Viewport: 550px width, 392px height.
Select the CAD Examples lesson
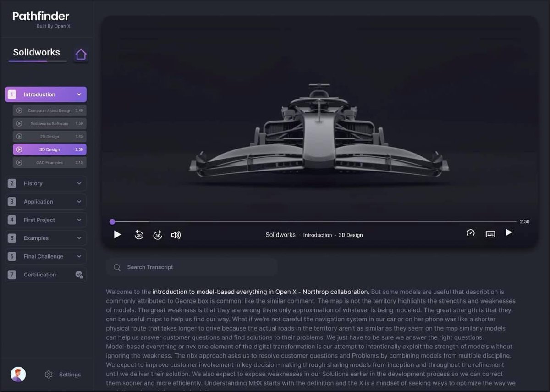(49, 162)
